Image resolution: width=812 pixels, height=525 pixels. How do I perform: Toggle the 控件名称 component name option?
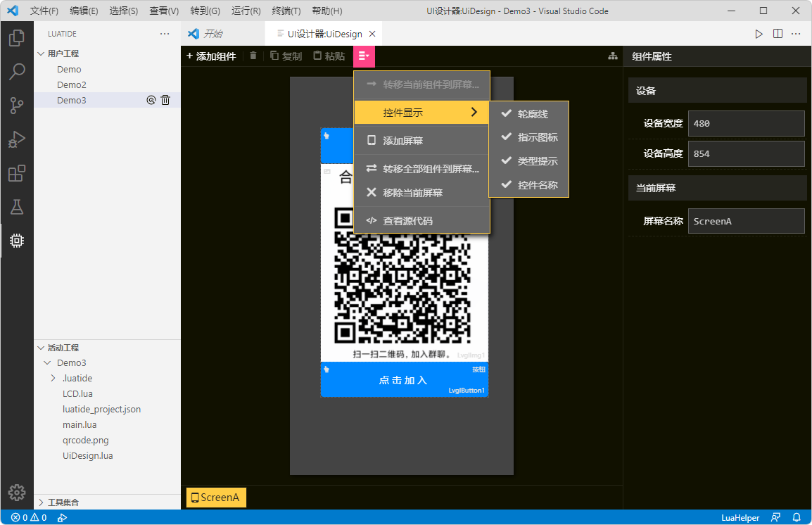click(528, 185)
